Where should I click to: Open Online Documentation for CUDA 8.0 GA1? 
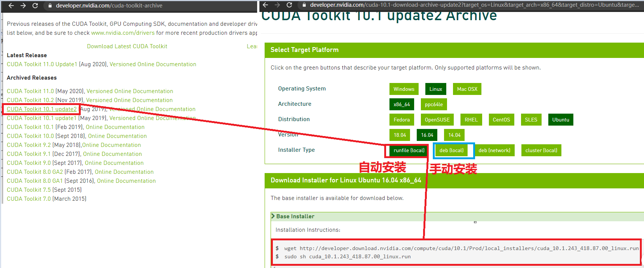(126, 181)
